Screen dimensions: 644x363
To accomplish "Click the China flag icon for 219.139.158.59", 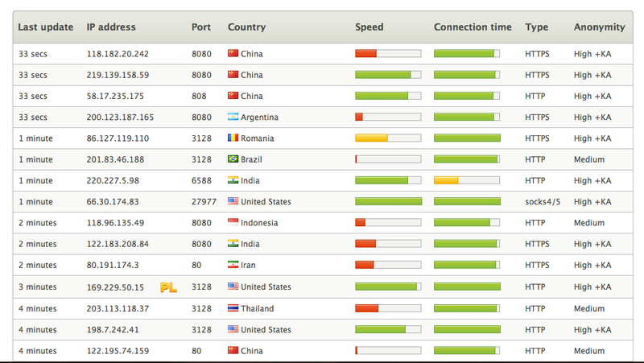I will (x=233, y=74).
